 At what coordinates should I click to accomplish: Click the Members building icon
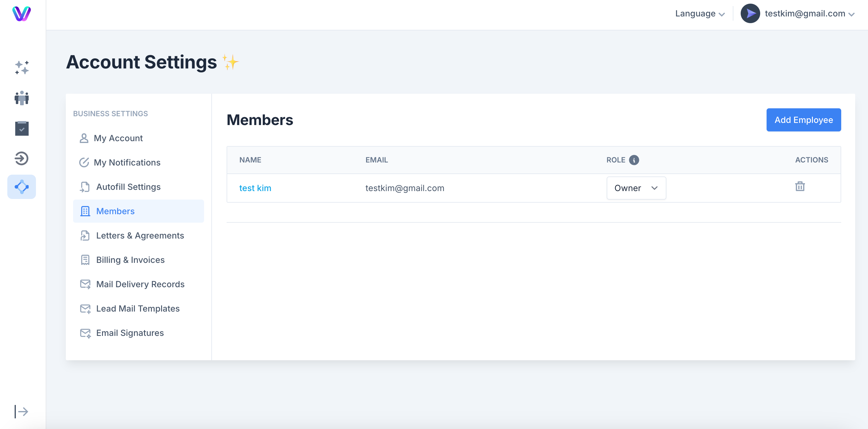coord(85,211)
